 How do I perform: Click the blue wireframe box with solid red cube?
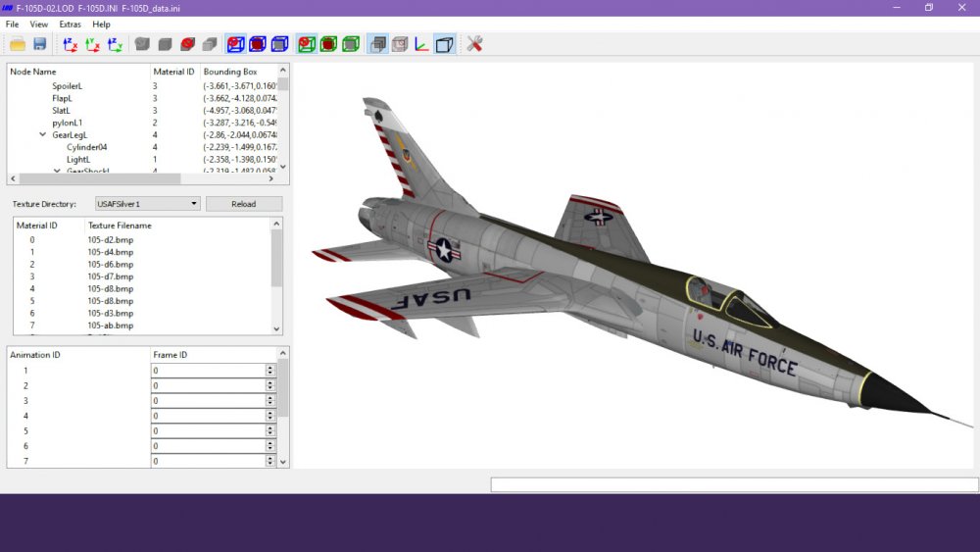[258, 44]
